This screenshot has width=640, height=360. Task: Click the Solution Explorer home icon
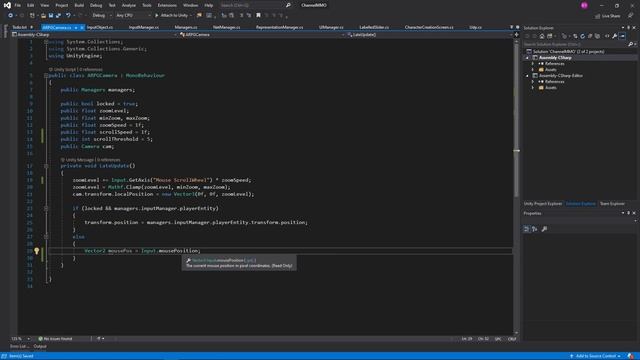click(x=542, y=36)
